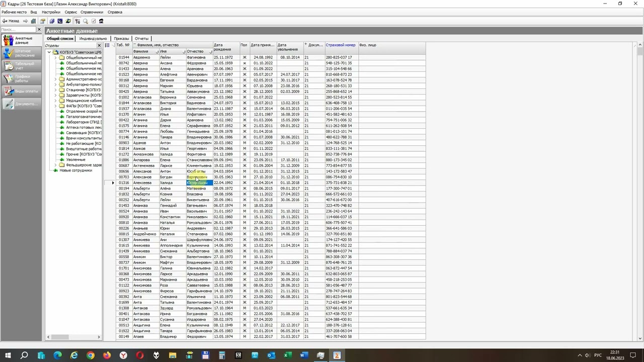Viewport: 644px width, 362px height.
Task: Open the Настройки menu
Action: pyautogui.click(x=51, y=12)
